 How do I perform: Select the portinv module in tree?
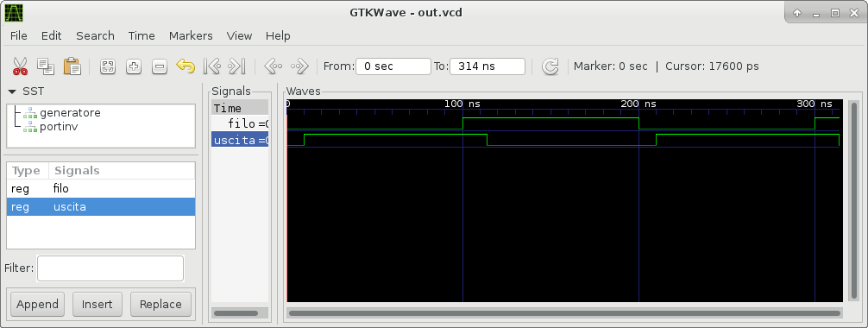[59, 126]
